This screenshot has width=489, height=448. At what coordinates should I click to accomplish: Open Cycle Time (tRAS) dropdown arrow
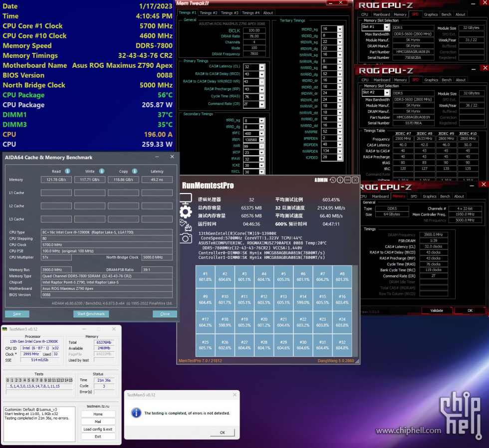click(261, 97)
